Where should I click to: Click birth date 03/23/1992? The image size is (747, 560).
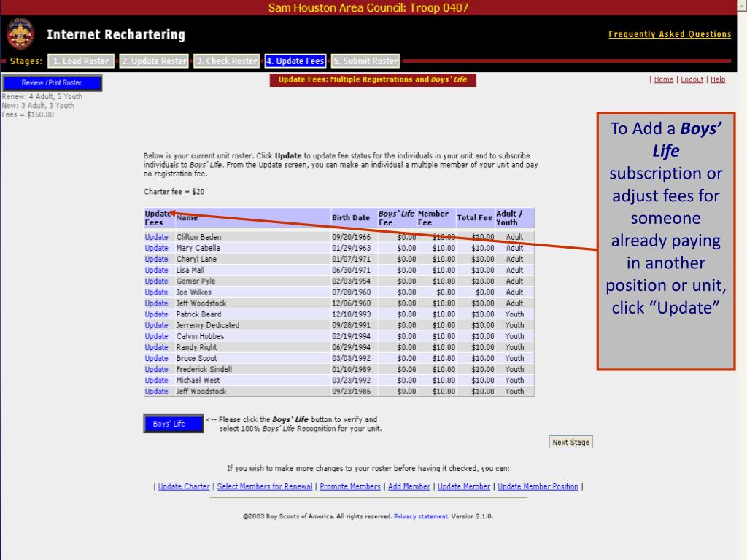click(351, 380)
